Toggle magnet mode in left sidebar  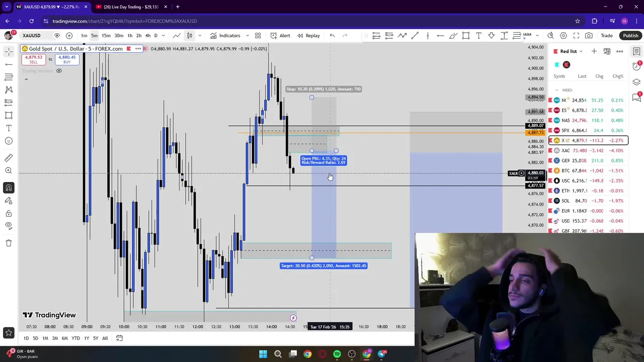pyautogui.click(x=9, y=188)
